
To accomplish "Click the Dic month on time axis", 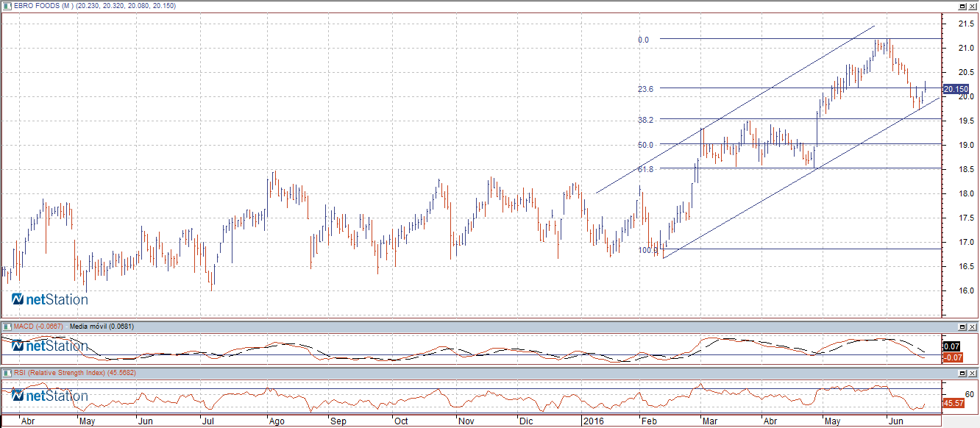I will [x=525, y=422].
